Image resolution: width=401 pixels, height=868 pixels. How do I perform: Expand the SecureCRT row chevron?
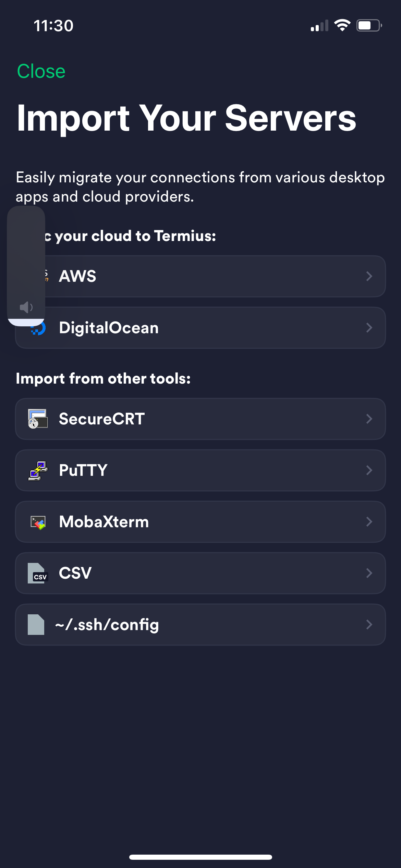click(369, 419)
